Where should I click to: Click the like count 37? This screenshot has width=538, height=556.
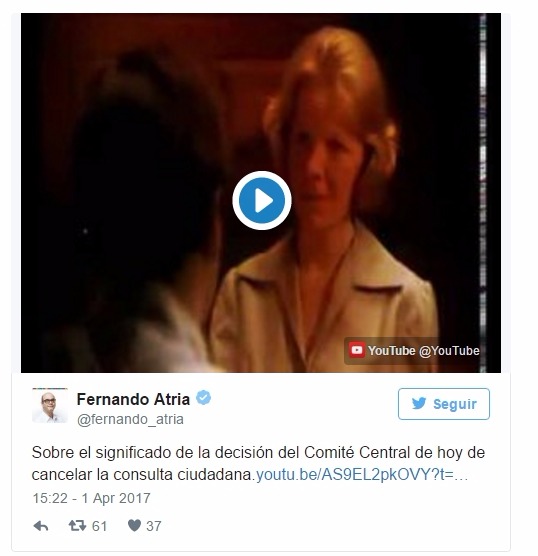coord(154,526)
